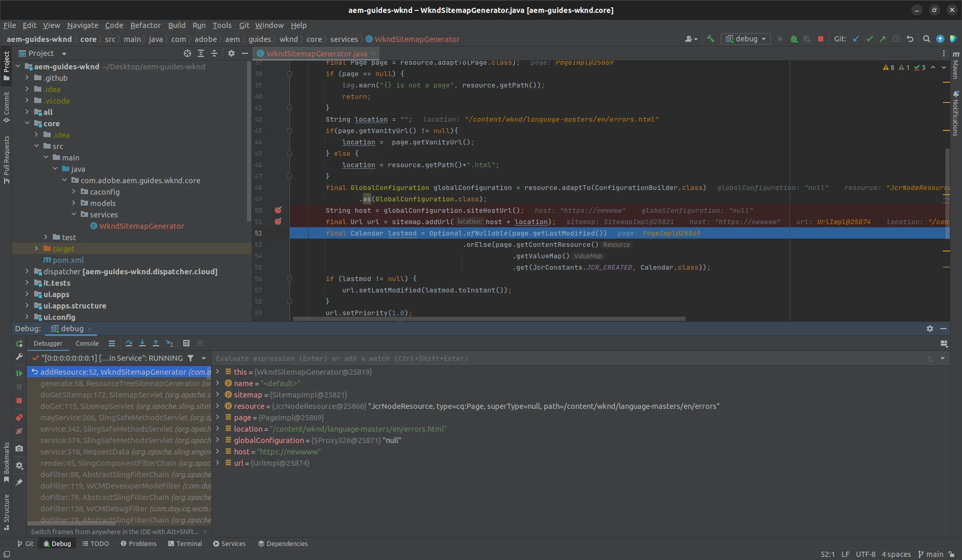
Task: Resume program in the debug sidebar
Action: (19, 373)
